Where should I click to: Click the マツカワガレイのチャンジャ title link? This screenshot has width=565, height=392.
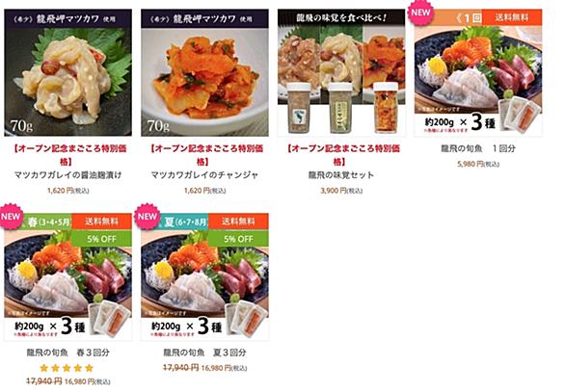(x=204, y=175)
